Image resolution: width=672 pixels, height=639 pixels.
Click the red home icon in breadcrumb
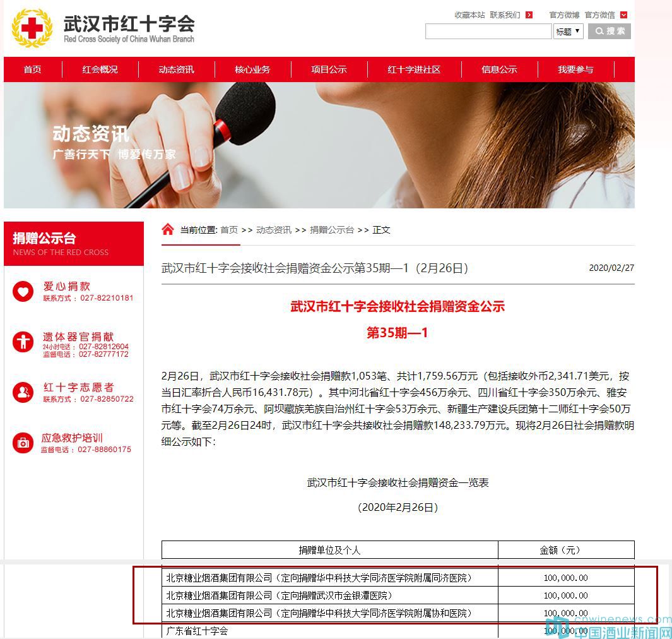click(x=168, y=229)
